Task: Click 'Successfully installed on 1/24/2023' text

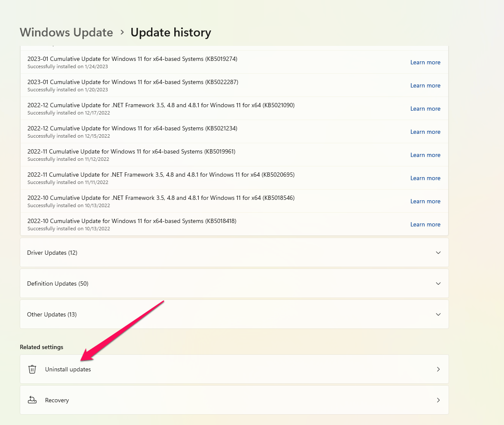Action: 67,66
